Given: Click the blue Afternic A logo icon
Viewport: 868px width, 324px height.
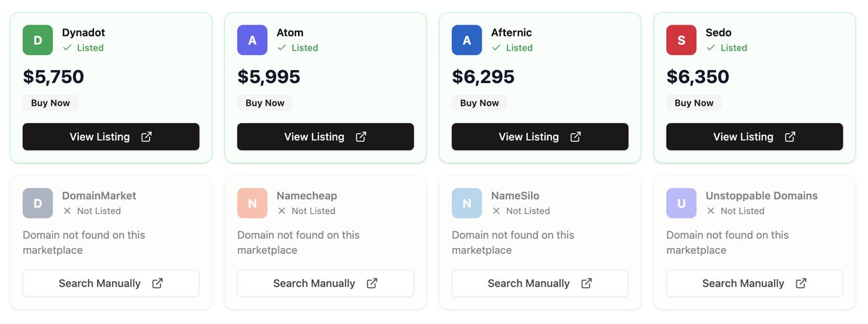Looking at the screenshot, I should pyautogui.click(x=467, y=40).
